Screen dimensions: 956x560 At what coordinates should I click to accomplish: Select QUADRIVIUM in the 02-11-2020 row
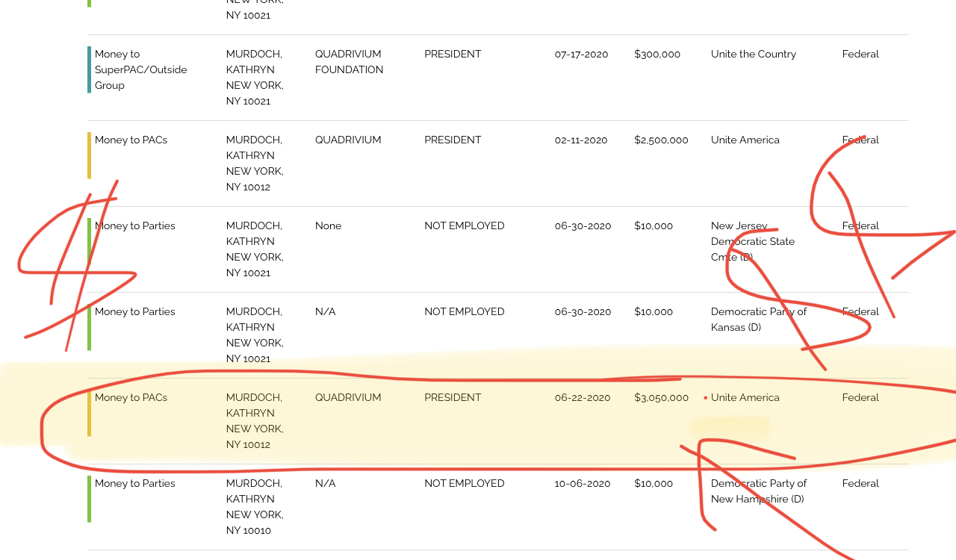[348, 140]
